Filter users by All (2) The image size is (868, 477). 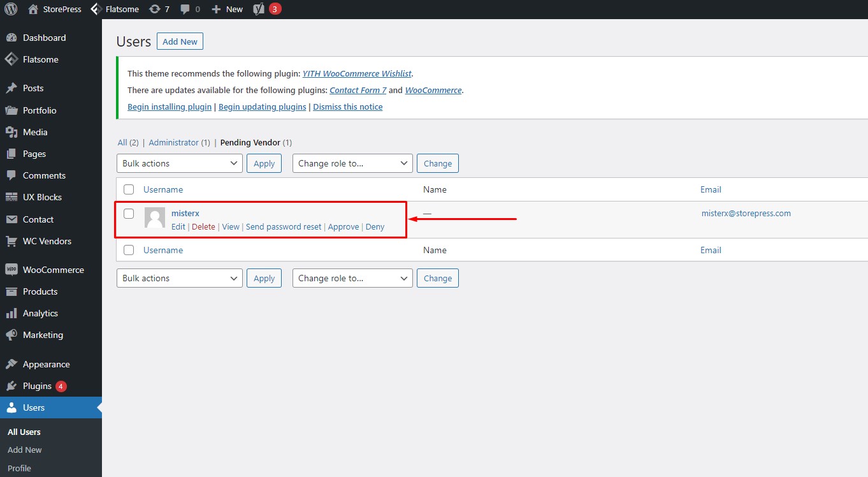coord(128,143)
